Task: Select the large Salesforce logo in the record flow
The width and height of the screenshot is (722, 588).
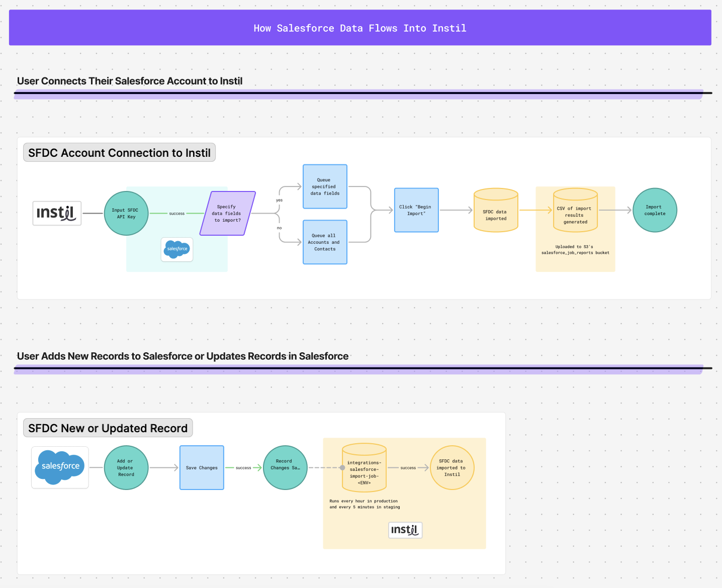Action: (x=60, y=467)
